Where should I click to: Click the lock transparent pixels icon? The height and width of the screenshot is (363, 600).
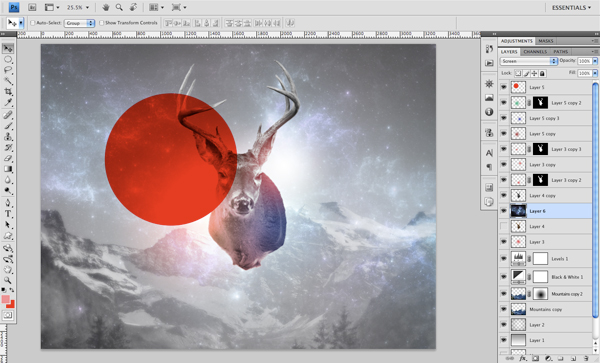coord(518,73)
